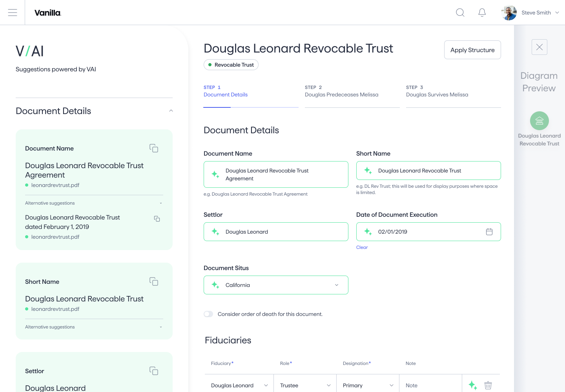Open the date picker calendar icon
The width and height of the screenshot is (565, 392).
pos(489,232)
